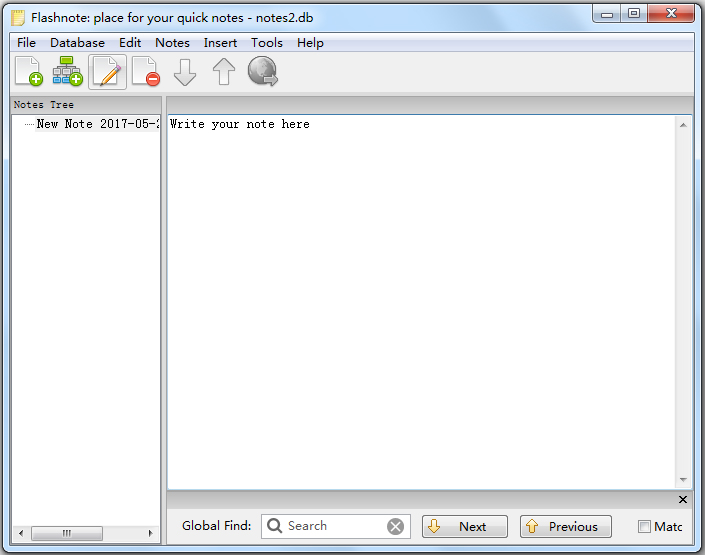Click the add child note tree icon
This screenshot has height=555, width=705.
(68, 71)
